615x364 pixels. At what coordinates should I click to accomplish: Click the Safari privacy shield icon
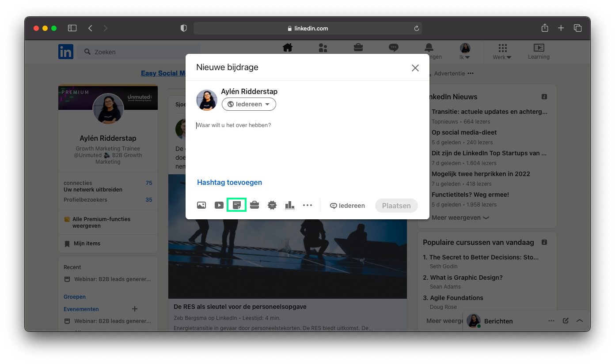184,28
